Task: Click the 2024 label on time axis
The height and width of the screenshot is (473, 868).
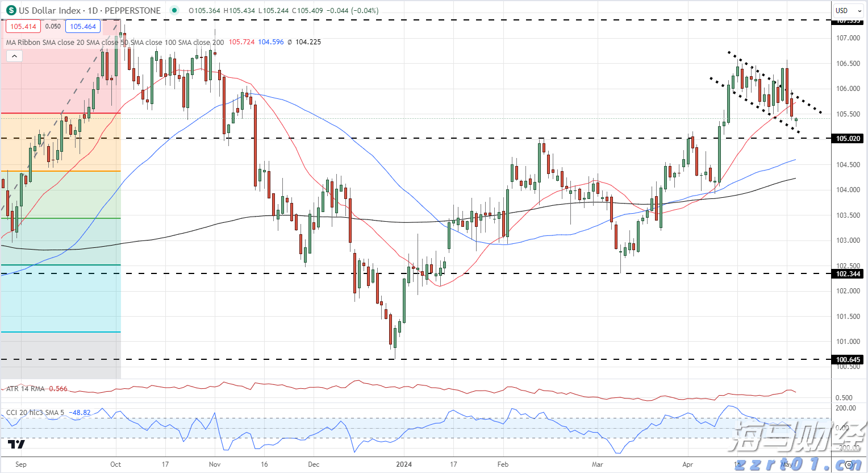Action: pyautogui.click(x=404, y=464)
